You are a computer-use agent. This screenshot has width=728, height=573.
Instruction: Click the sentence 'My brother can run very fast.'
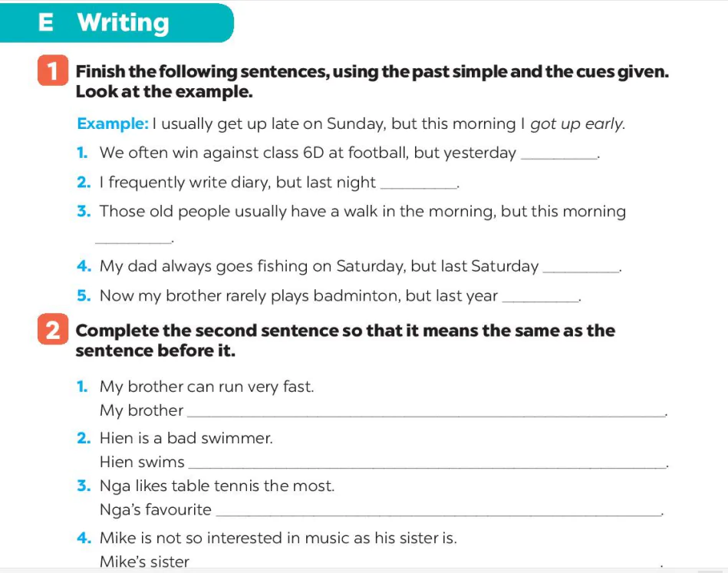pyautogui.click(x=206, y=387)
